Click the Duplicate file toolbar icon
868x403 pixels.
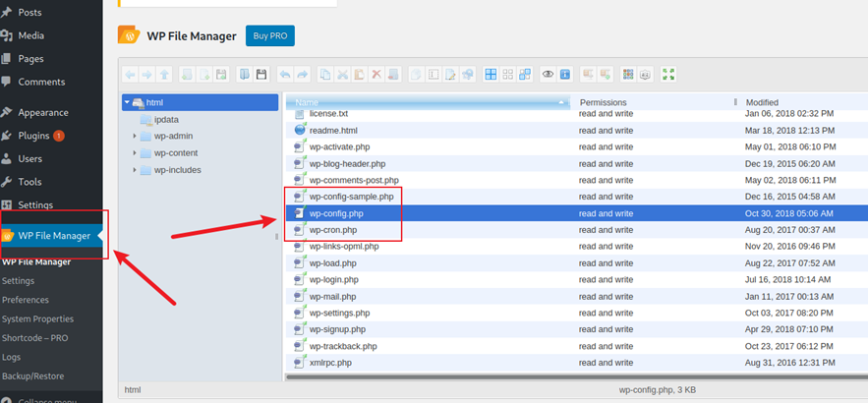click(417, 74)
